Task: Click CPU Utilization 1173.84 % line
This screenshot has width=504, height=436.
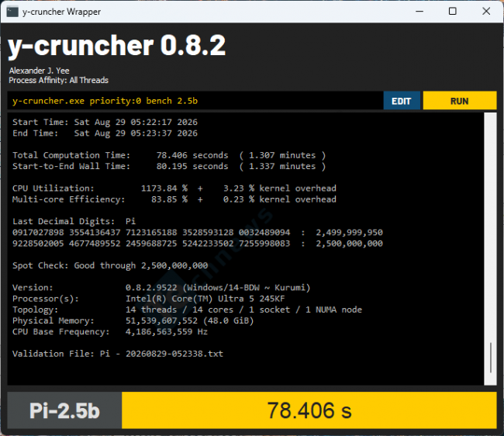Action: pyautogui.click(x=174, y=188)
